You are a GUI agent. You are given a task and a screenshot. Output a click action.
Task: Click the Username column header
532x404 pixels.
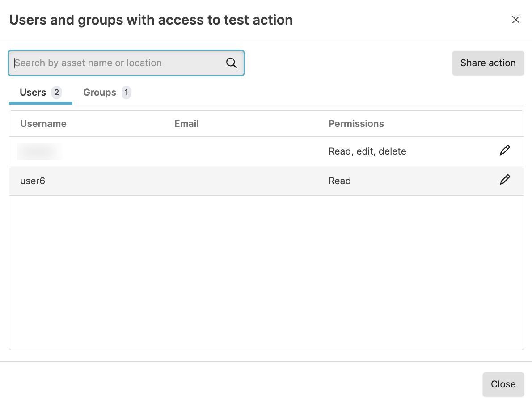point(43,124)
